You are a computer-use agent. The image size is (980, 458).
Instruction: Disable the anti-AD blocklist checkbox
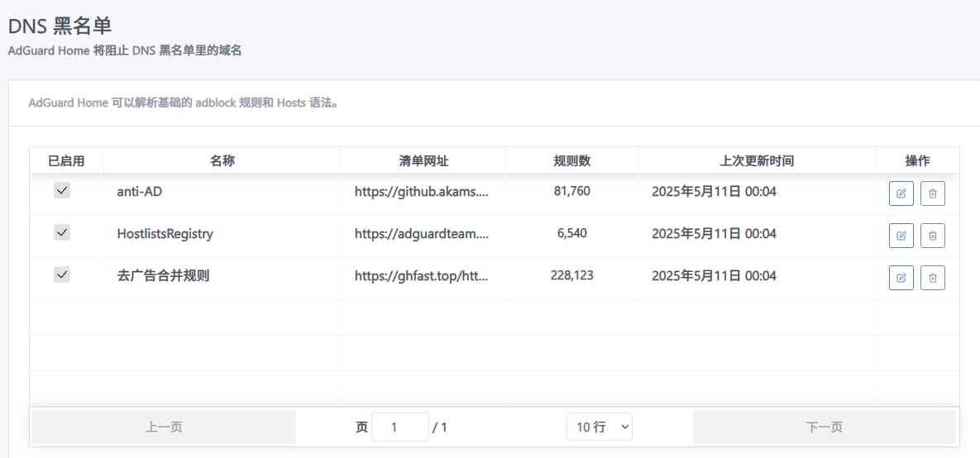pos(62,191)
